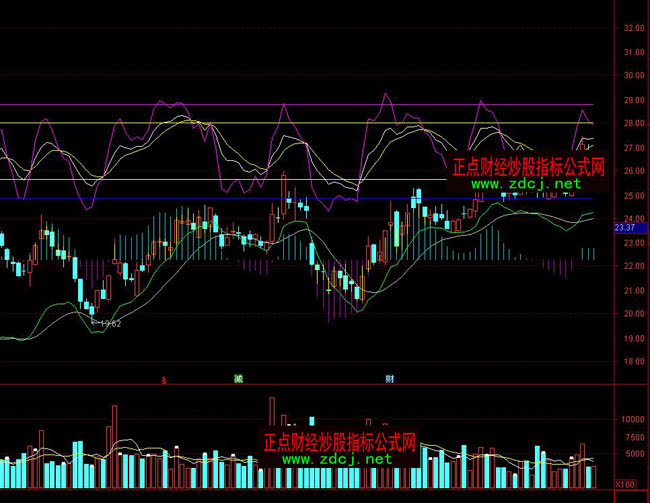
Task: Click the red event marker icon below chart
Action: click(x=164, y=379)
